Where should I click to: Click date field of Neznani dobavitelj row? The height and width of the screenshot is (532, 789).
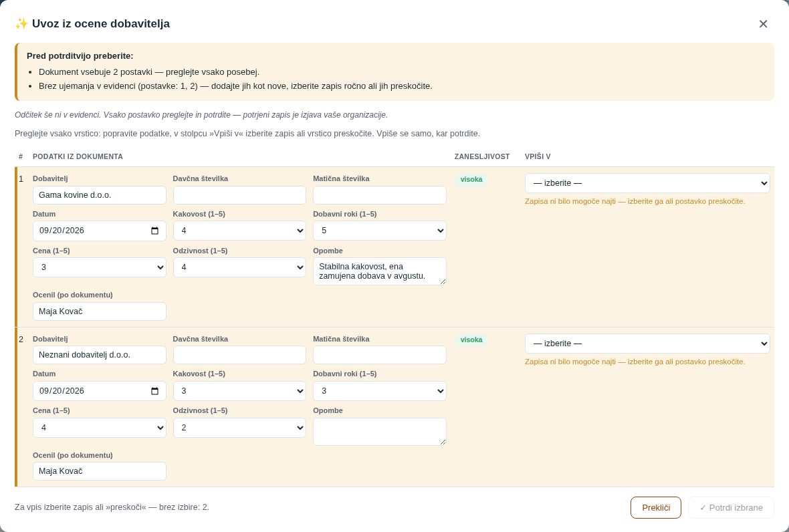(99, 391)
